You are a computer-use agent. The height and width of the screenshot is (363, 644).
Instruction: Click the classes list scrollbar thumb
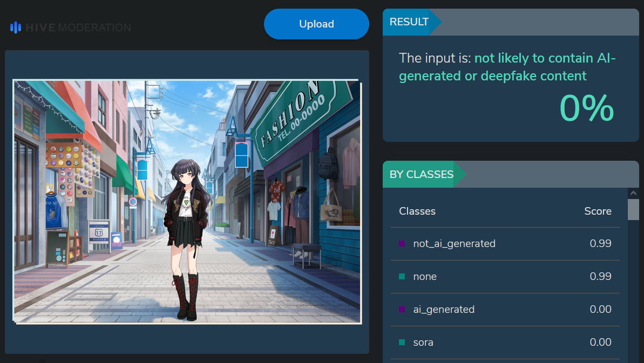[x=633, y=210]
